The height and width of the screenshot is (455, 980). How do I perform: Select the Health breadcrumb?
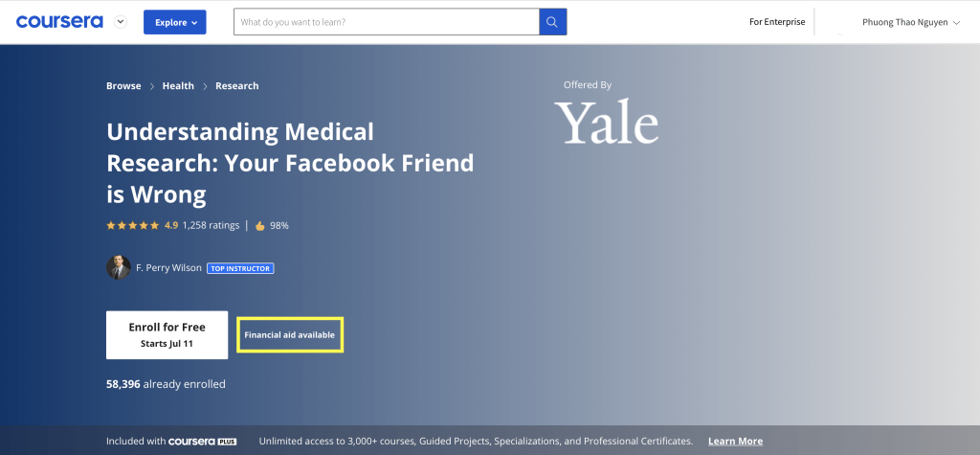[x=178, y=86]
